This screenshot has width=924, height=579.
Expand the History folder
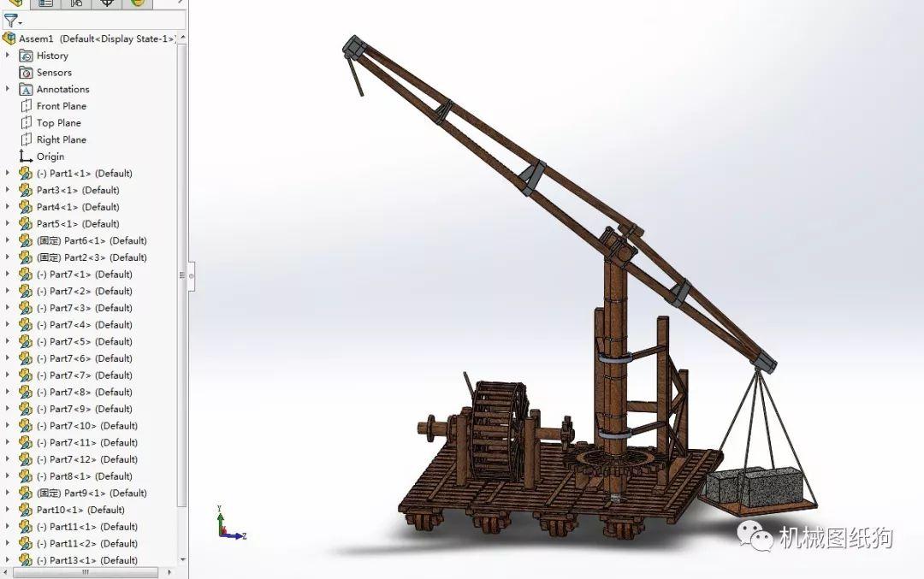point(9,55)
